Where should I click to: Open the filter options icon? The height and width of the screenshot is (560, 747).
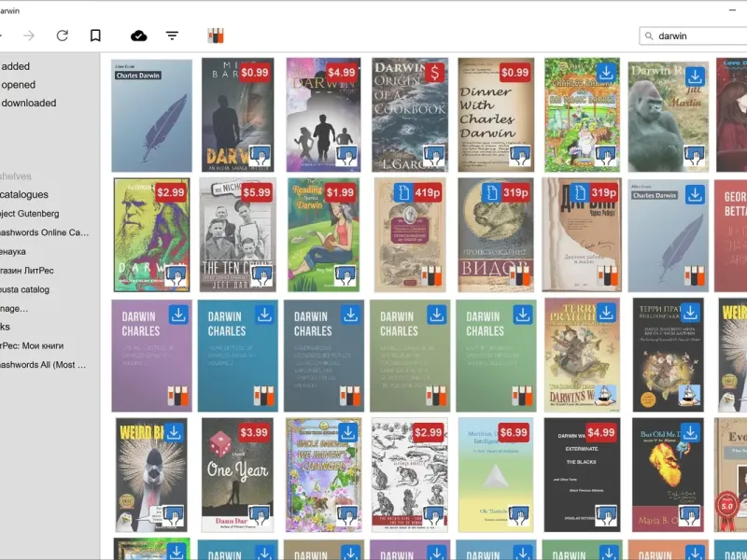click(172, 35)
